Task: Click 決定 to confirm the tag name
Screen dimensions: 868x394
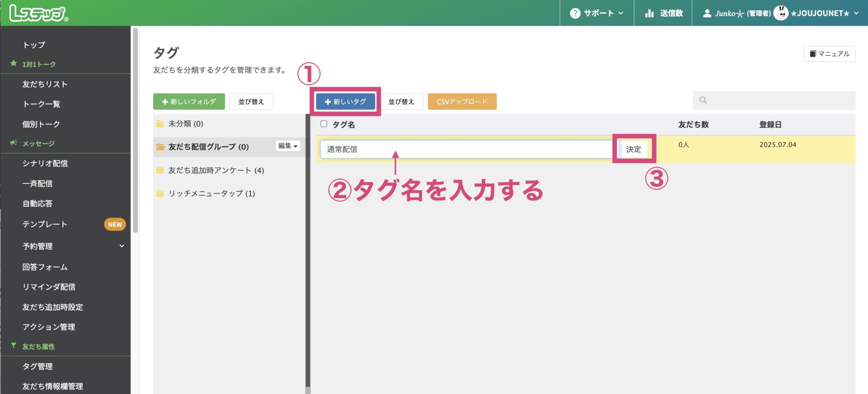Action: (x=633, y=149)
